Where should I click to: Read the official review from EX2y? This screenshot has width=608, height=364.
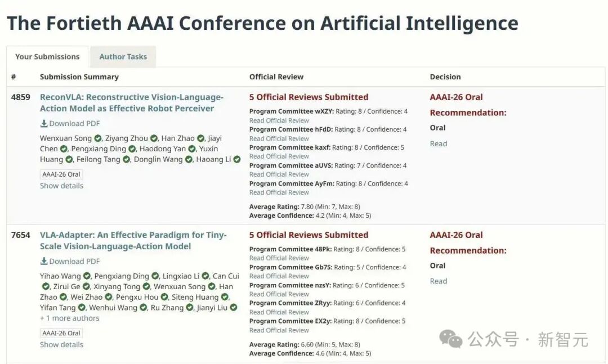tap(279, 330)
